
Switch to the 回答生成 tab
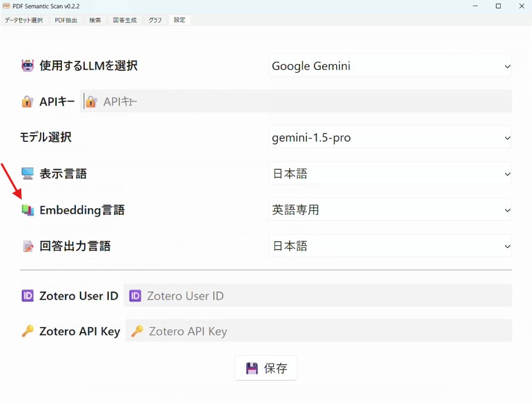(x=125, y=20)
